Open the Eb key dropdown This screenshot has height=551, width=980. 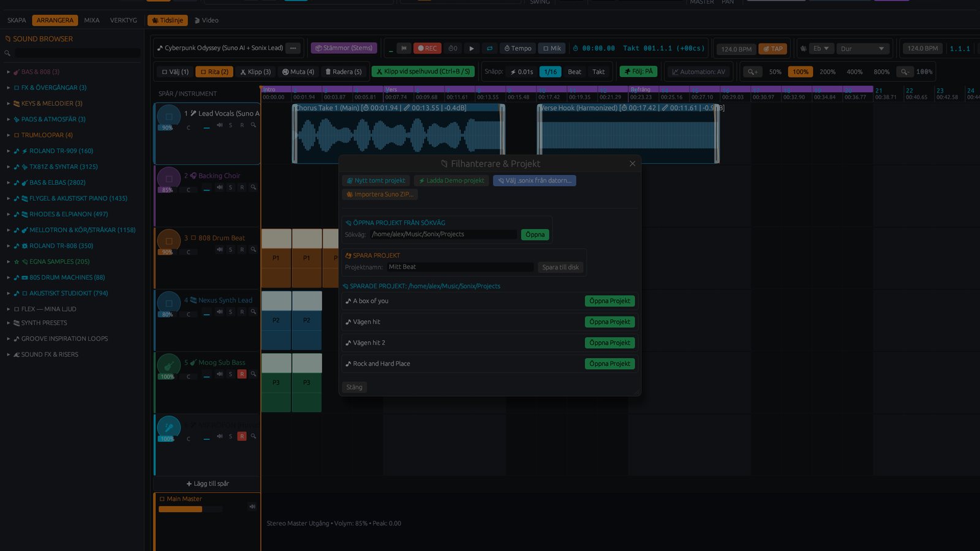pos(821,48)
